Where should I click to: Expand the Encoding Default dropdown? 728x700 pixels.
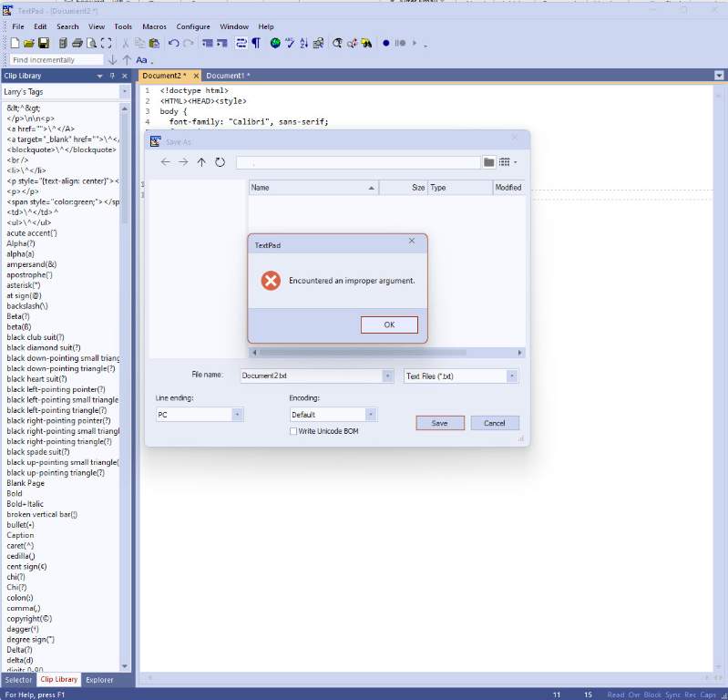click(371, 415)
